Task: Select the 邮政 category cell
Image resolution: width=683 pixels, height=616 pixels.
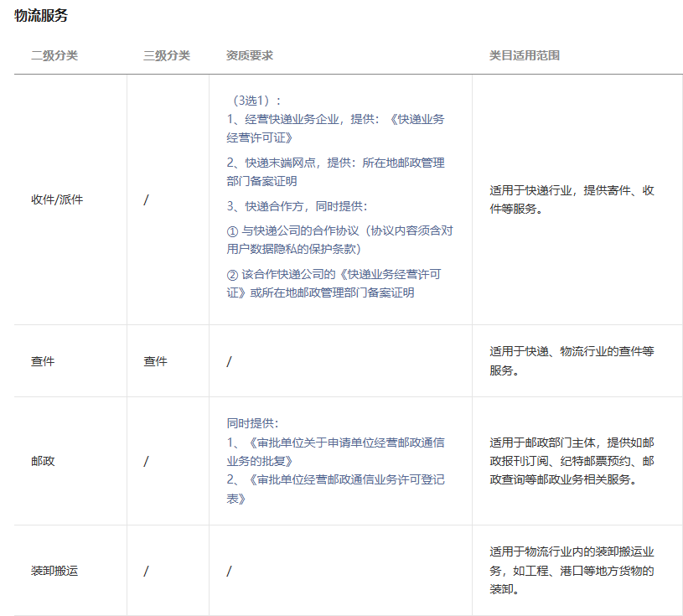Action: coord(43,461)
